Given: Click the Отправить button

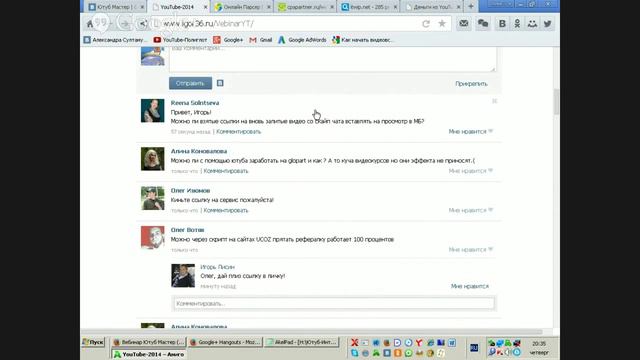Looking at the screenshot, I should (x=190, y=83).
